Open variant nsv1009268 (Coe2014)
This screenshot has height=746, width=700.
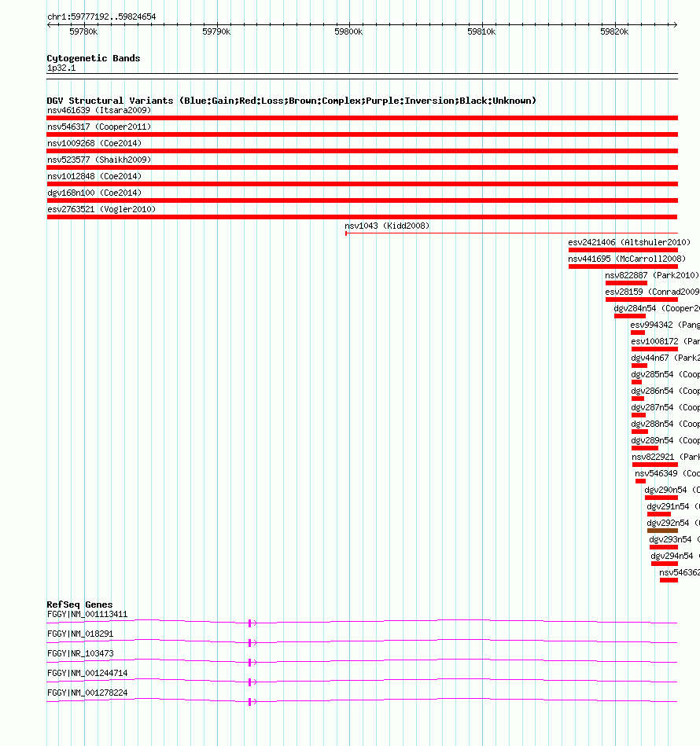94,143
